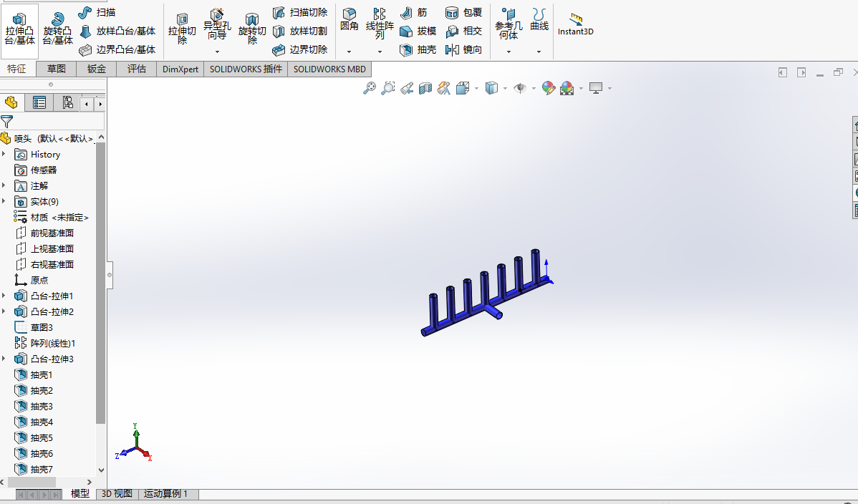Open the ConfigurationManager tab icon
Screen dimensions: 858x504
coord(67,103)
